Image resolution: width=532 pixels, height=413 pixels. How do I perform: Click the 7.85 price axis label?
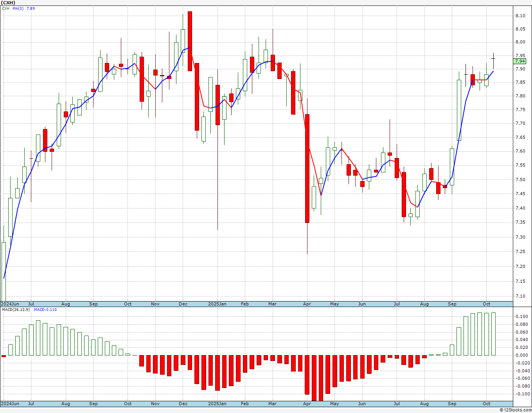pos(520,82)
